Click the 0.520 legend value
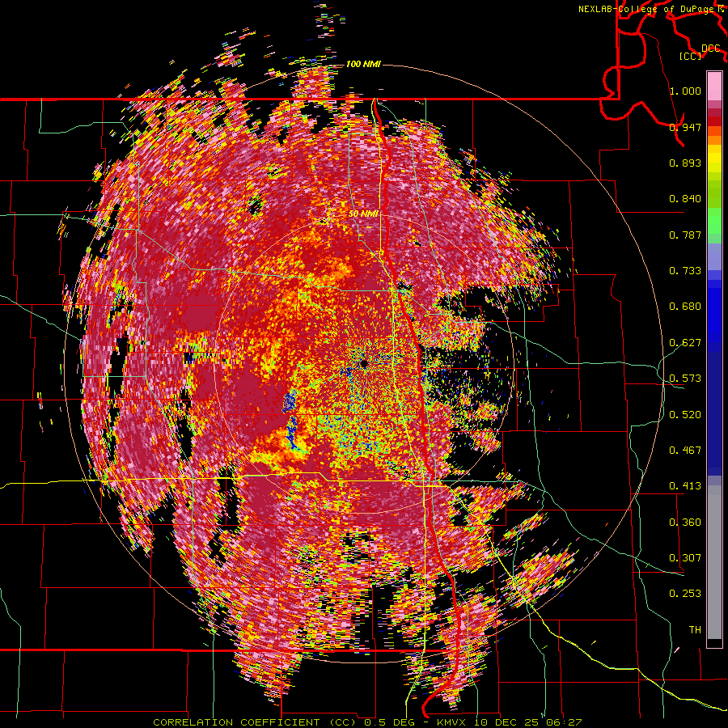 coord(685,415)
